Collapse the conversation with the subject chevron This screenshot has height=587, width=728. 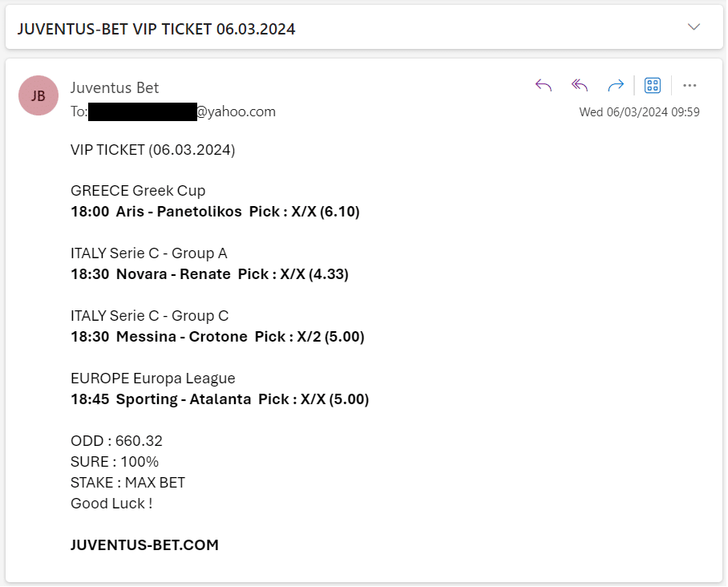click(694, 27)
